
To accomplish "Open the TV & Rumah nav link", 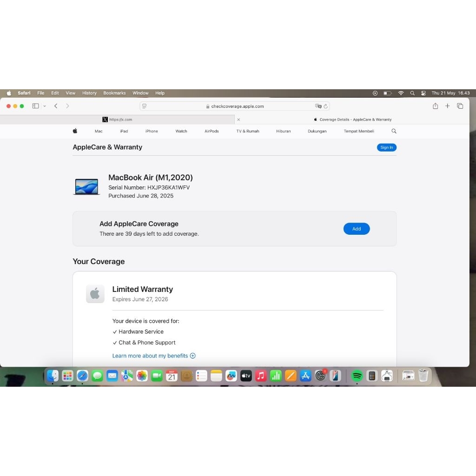I will 248,131.
